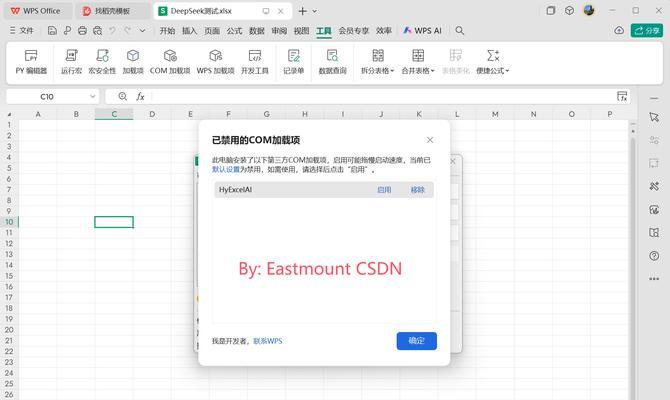Image resolution: width=670 pixels, height=400 pixels.
Task: Close the 已禁用的COM加载项 dialog
Action: (x=430, y=140)
